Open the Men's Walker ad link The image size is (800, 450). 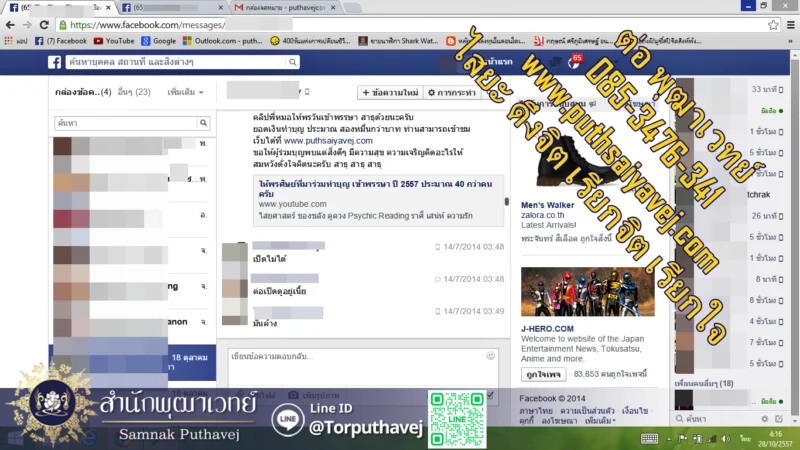click(547, 205)
